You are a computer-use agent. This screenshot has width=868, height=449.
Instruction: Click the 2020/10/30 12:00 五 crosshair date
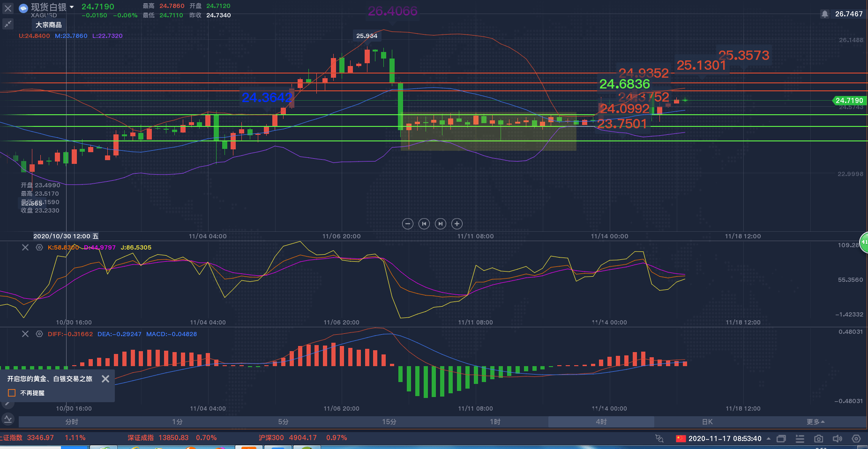[x=66, y=236]
